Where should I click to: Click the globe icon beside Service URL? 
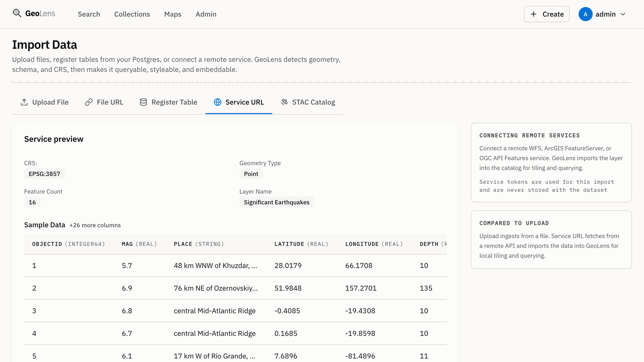pos(217,102)
